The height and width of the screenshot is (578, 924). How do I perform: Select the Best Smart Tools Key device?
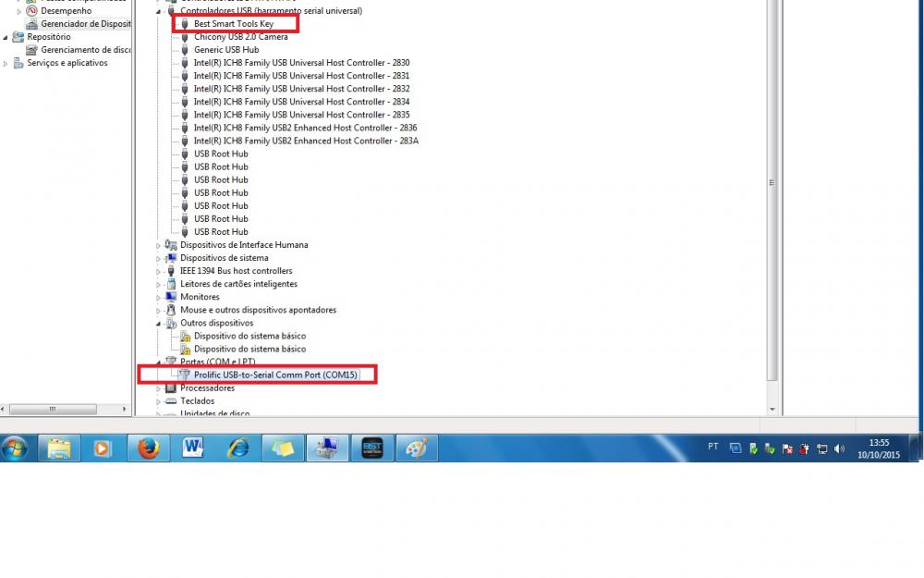tap(234, 24)
